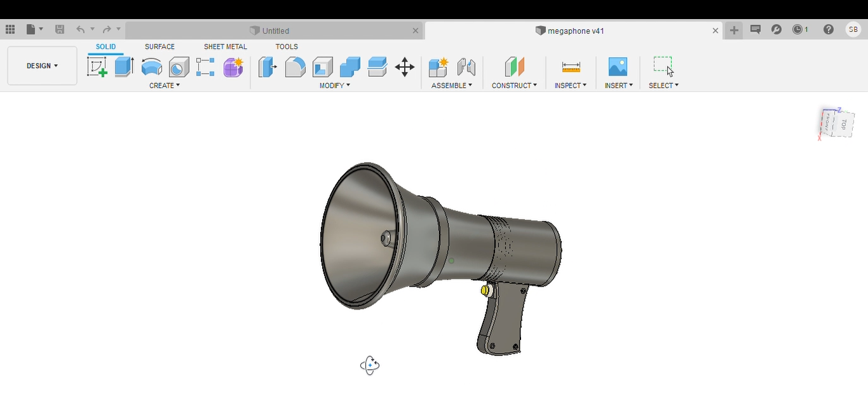Close the megaphone v41 tab
The image size is (868, 401).
click(715, 31)
